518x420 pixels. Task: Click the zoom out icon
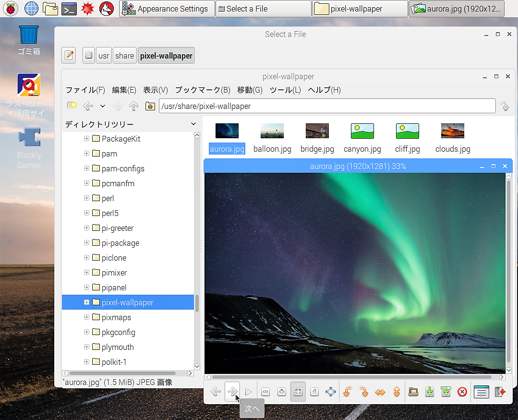pos(265,392)
